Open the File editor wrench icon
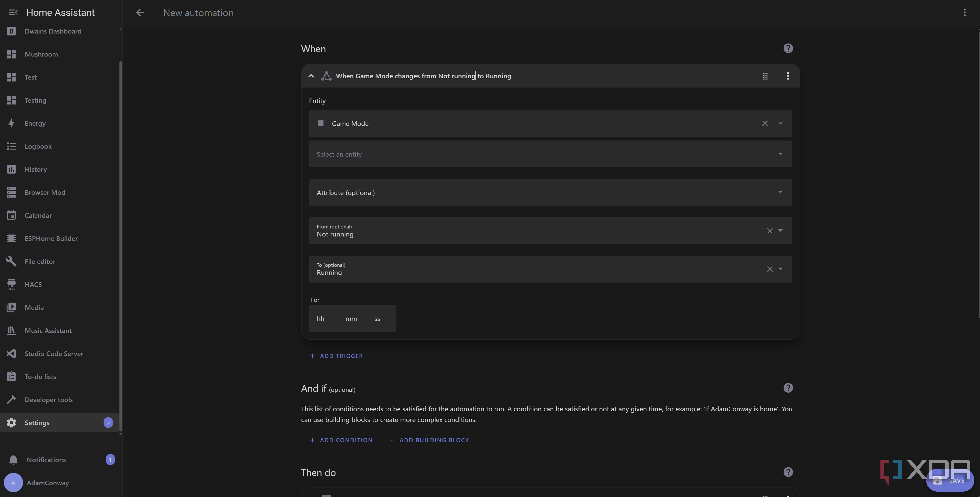Screen dimensions: 980x497 (x=12, y=262)
